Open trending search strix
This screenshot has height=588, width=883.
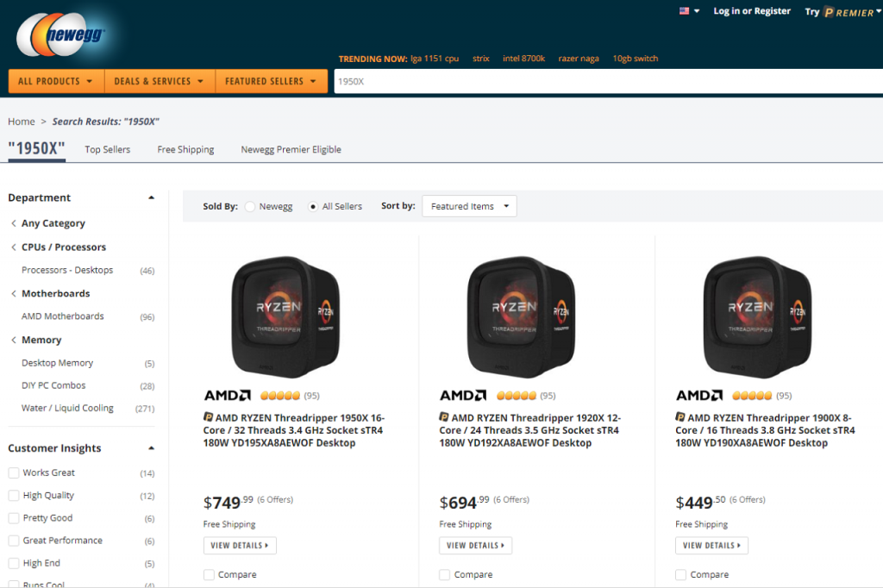click(x=481, y=59)
